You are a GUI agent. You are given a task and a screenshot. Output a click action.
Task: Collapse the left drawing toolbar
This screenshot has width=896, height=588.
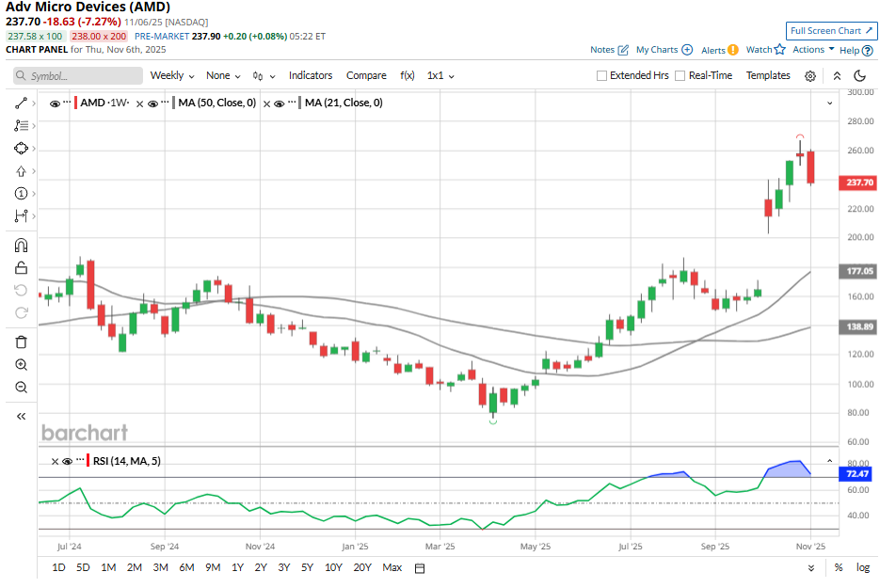(x=21, y=416)
